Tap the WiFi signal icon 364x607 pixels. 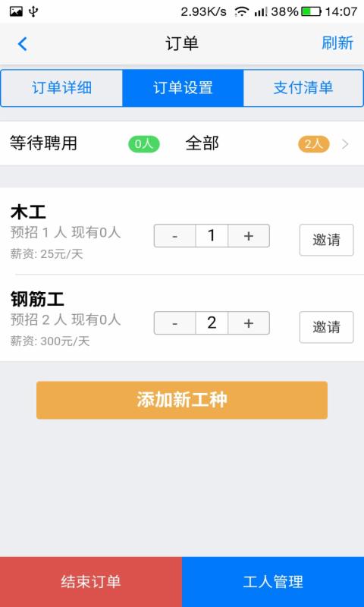pos(242,11)
